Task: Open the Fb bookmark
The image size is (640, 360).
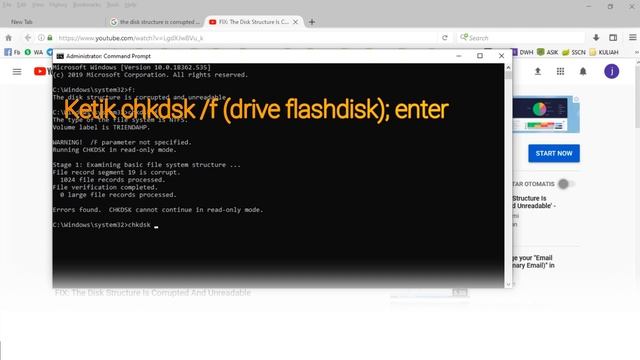Action: pyautogui.click(x=12, y=52)
